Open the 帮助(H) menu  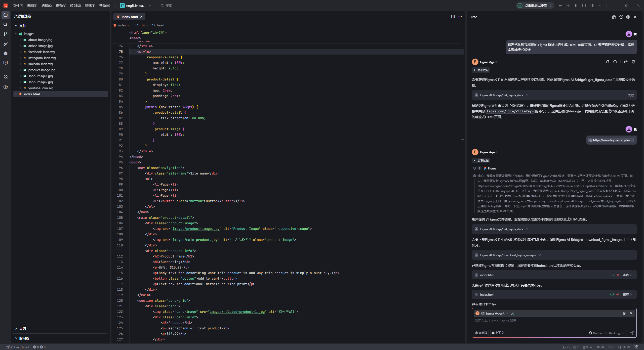[x=105, y=6]
